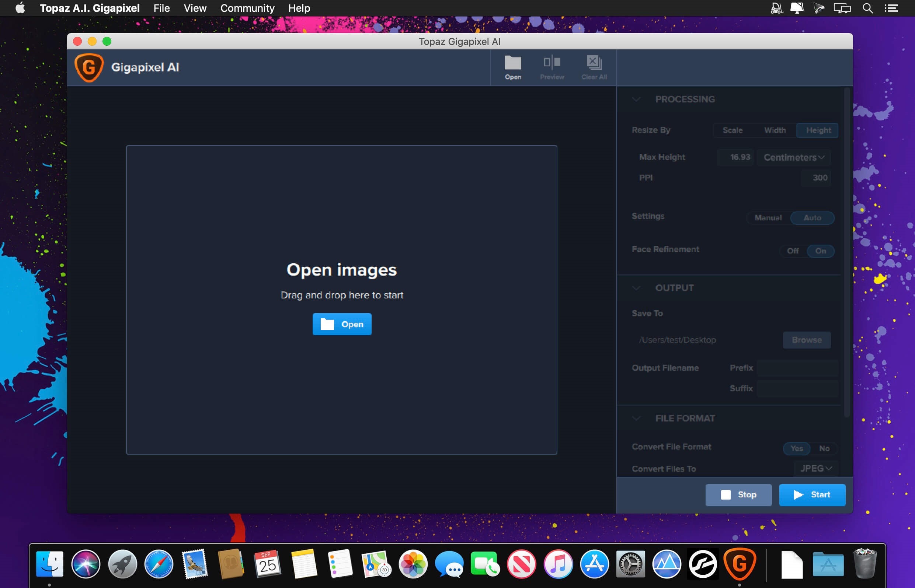Select the Width resize tab
Screen dimensions: 915x588
[775, 130]
